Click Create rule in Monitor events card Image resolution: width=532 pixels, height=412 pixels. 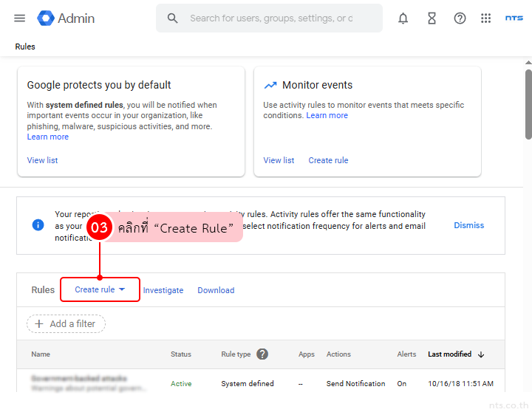(328, 160)
